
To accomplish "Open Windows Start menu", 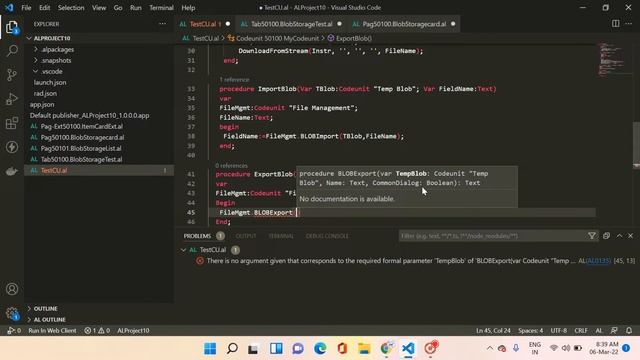I will (210, 348).
